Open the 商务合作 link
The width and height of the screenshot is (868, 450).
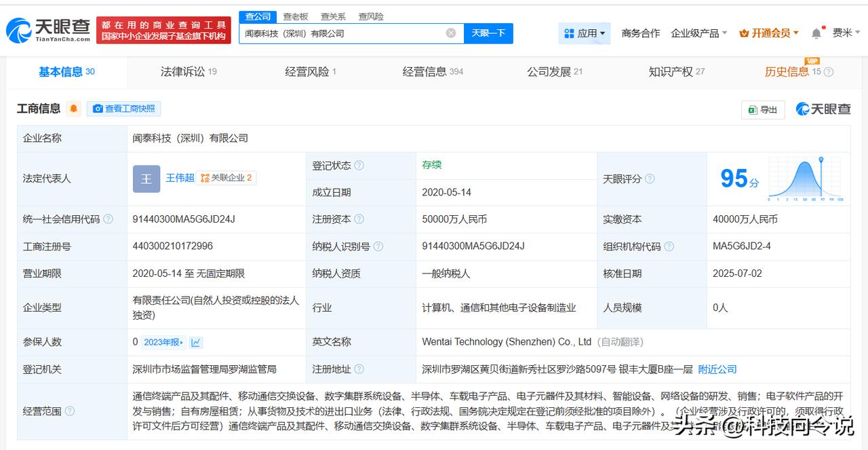641,33
